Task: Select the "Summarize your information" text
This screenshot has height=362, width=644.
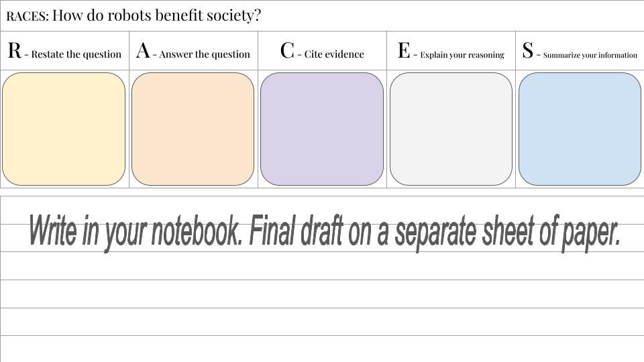Action: click(590, 55)
